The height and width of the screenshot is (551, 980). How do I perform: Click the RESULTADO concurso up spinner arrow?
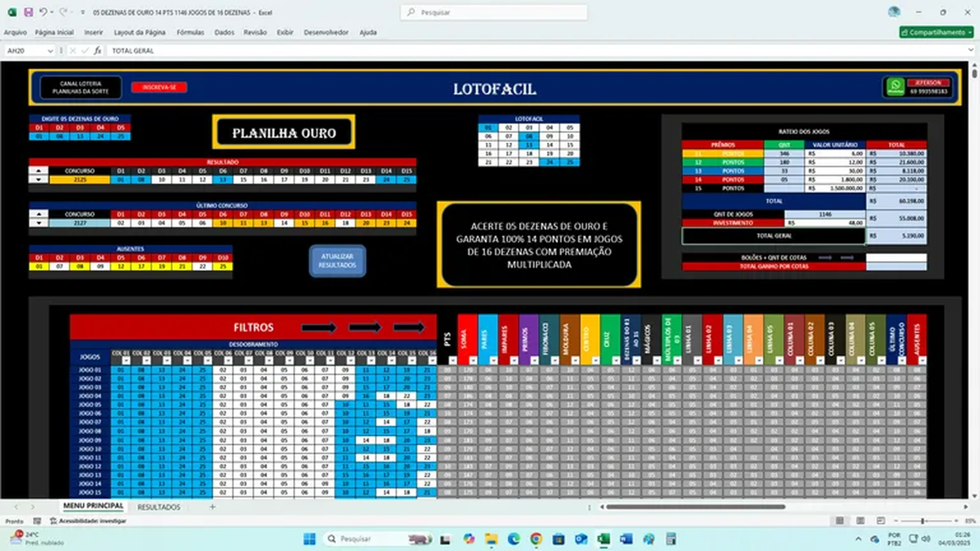tap(39, 171)
